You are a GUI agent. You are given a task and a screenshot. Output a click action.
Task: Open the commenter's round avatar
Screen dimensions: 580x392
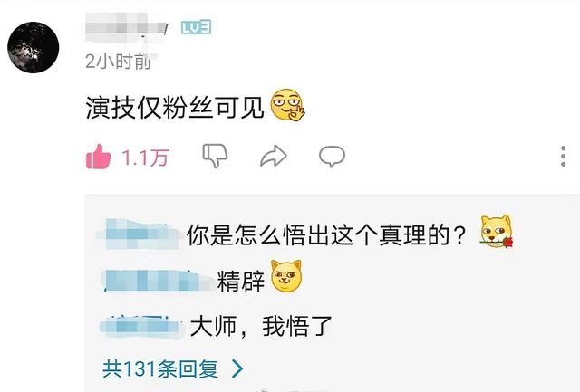34,47
